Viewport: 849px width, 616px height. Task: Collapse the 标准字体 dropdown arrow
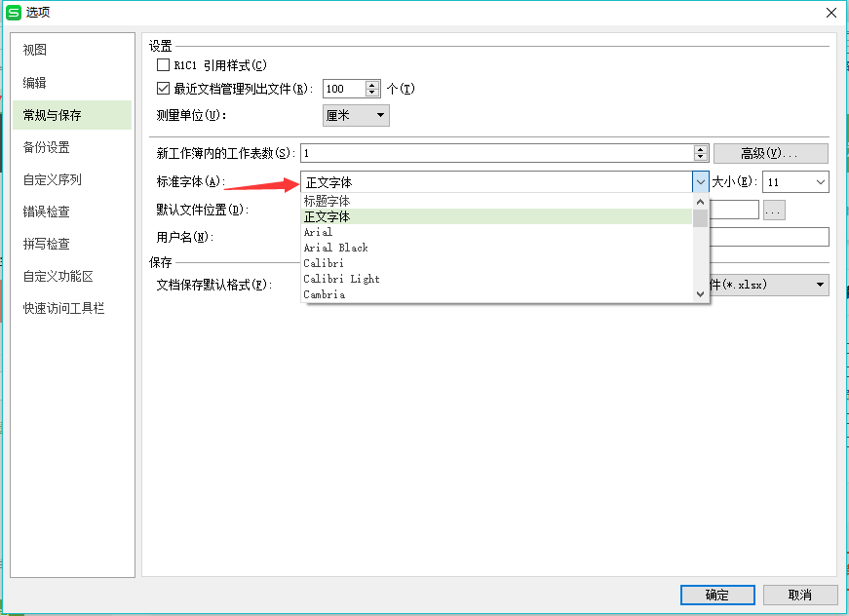[701, 182]
